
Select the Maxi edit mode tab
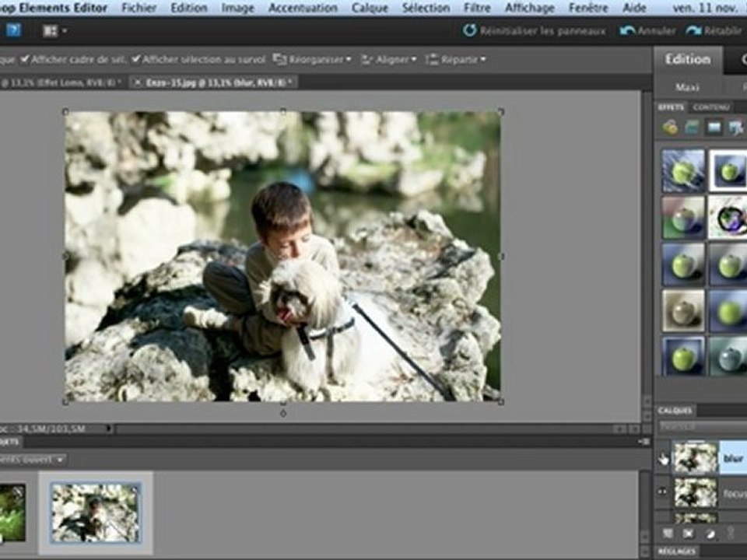[x=687, y=87]
